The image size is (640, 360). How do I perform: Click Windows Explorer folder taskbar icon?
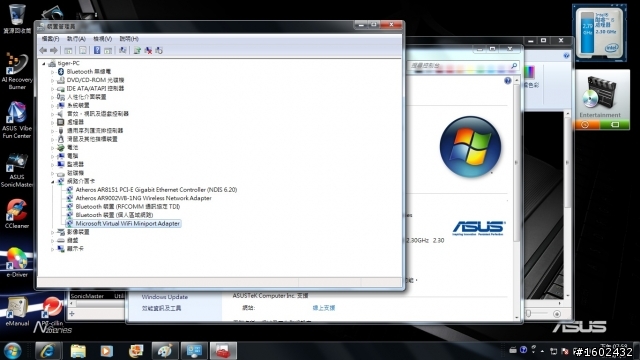[78, 351]
